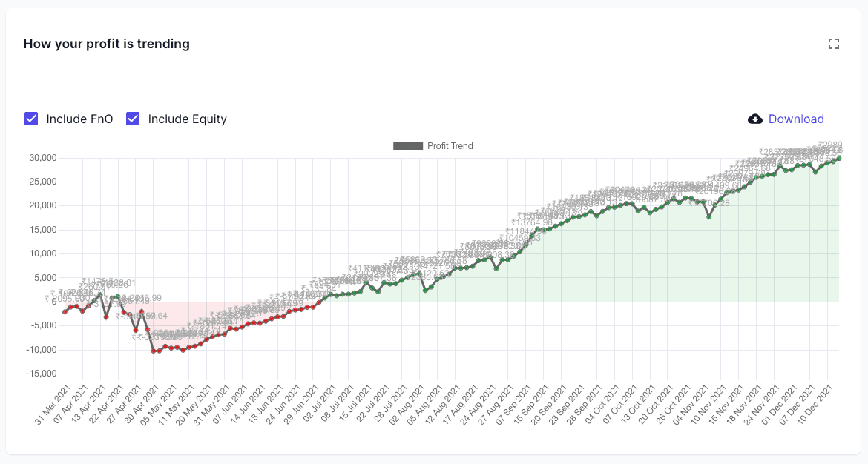This screenshot has height=464, width=868.
Task: Expand the profit chart to fullscreen
Action: (834, 44)
